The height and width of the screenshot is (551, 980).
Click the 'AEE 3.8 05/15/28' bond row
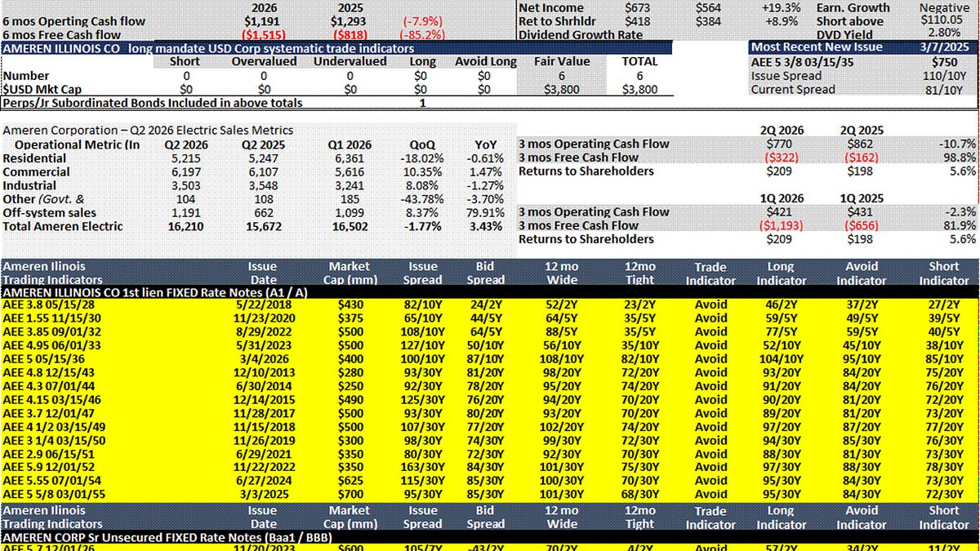(x=490, y=305)
